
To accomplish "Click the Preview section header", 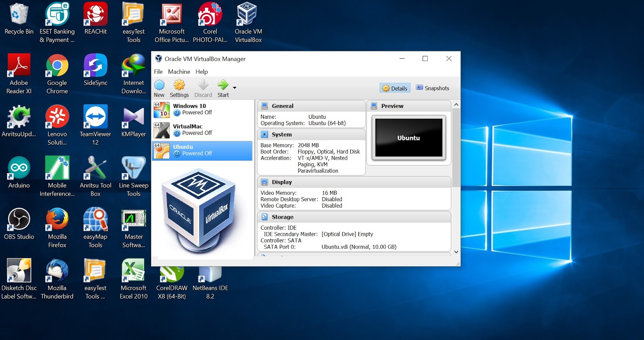I will click(409, 106).
